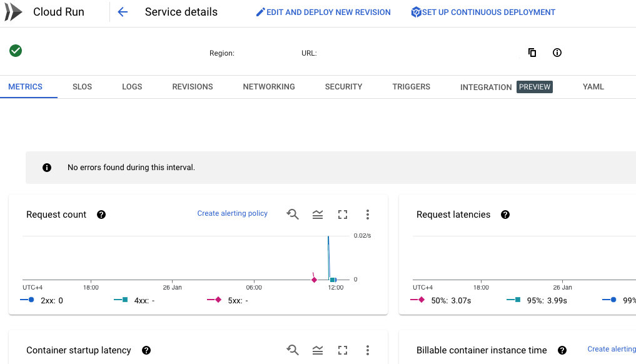Click Create alerting policy for Request count

(232, 213)
